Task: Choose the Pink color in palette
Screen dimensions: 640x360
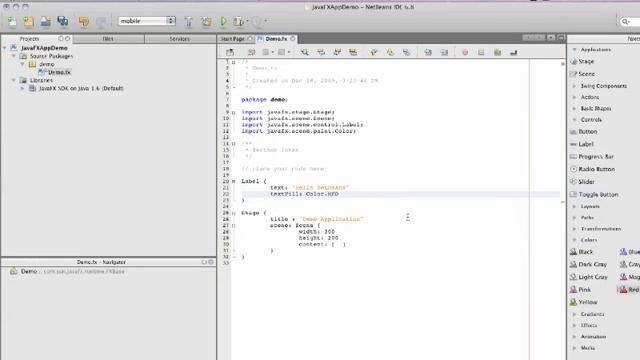Action: coord(581,290)
